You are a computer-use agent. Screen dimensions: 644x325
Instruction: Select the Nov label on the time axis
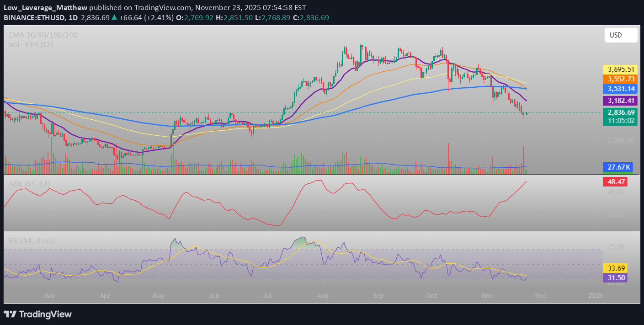(x=487, y=296)
